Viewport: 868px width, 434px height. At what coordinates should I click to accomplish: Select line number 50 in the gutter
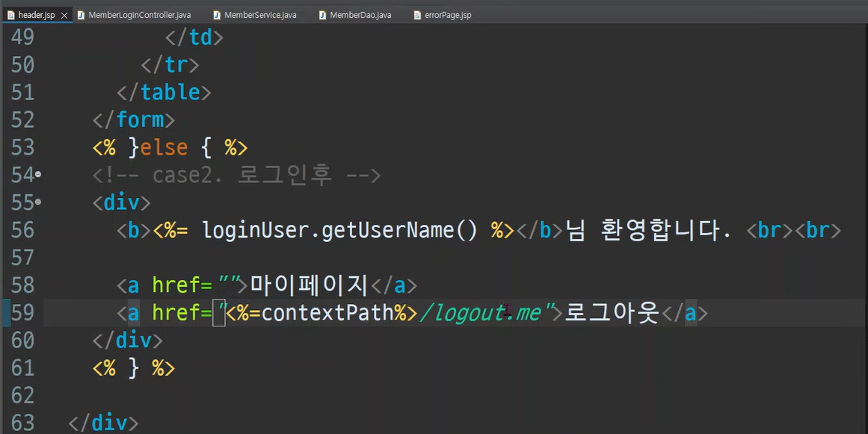(x=22, y=65)
